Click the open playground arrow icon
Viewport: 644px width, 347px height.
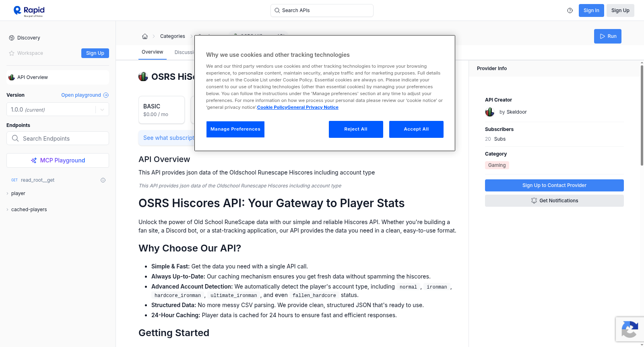(x=106, y=95)
